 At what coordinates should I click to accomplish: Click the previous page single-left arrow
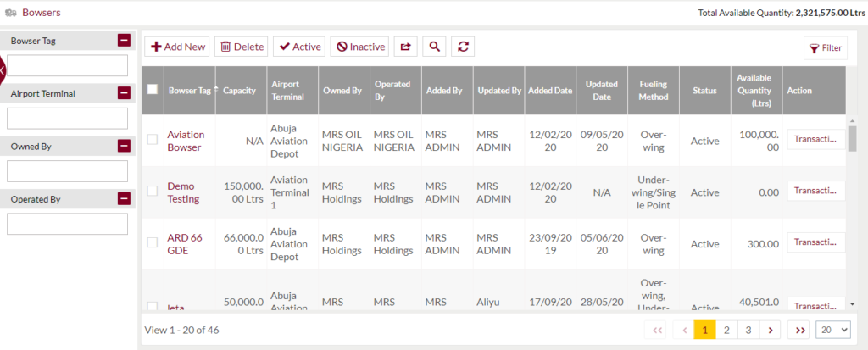[684, 330]
